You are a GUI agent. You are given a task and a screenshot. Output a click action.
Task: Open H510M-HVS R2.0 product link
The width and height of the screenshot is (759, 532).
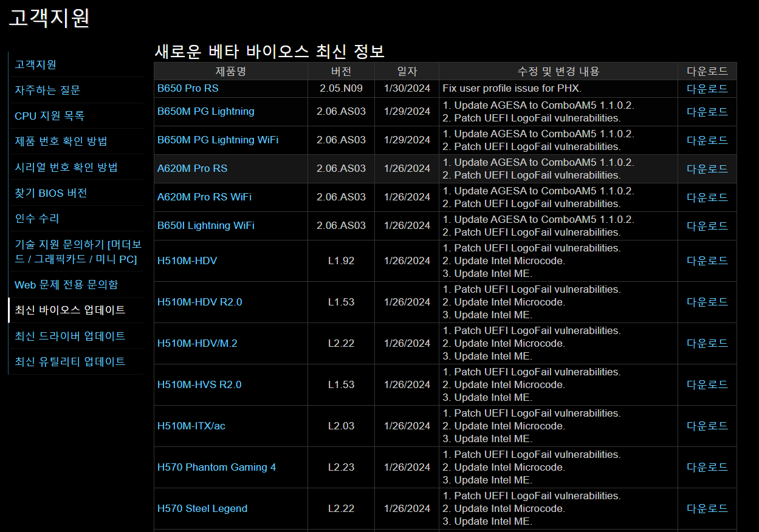pyautogui.click(x=199, y=384)
